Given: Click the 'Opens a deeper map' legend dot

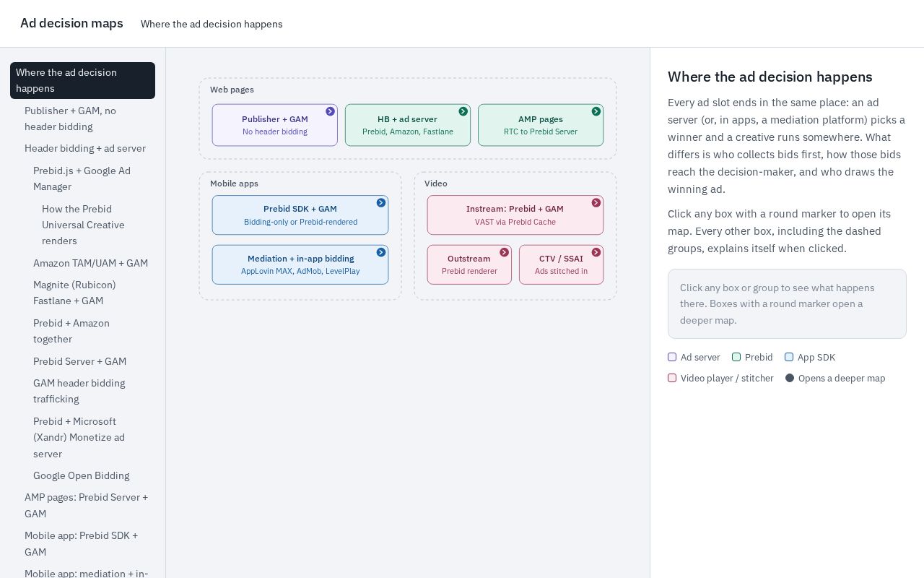Looking at the screenshot, I should 790,378.
